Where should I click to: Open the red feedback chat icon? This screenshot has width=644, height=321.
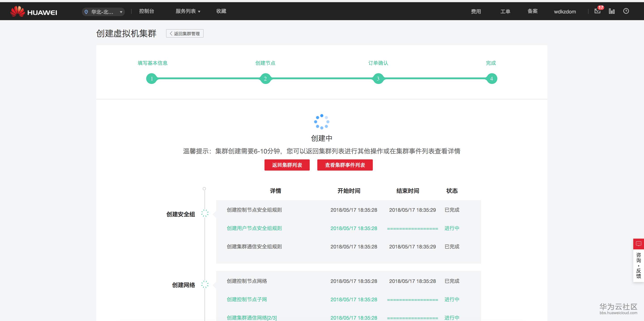[638, 244]
